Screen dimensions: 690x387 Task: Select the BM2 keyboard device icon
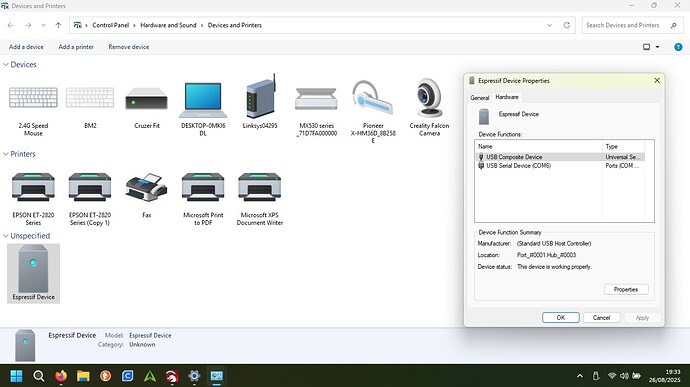pyautogui.click(x=90, y=97)
